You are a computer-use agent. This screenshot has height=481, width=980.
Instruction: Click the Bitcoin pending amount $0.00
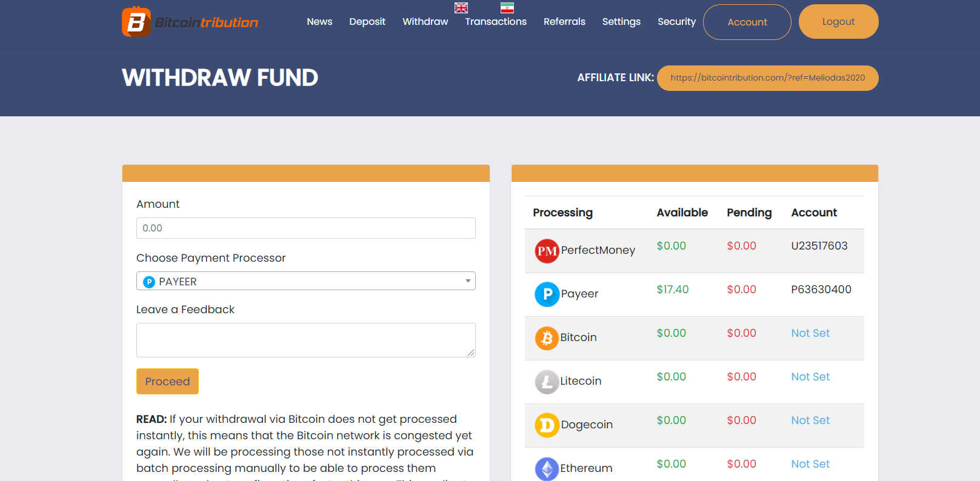(x=742, y=333)
